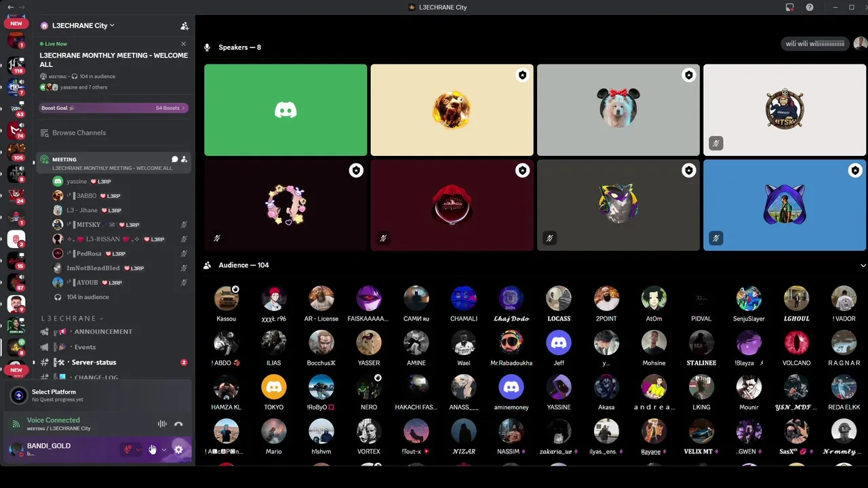Click Browse Channels
This screenshot has height=488, width=868.
click(79, 133)
